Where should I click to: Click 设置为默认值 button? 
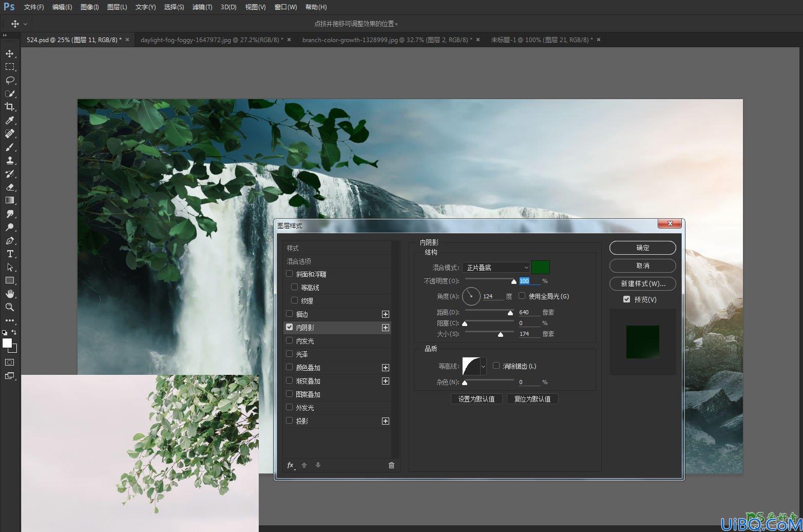476,399
